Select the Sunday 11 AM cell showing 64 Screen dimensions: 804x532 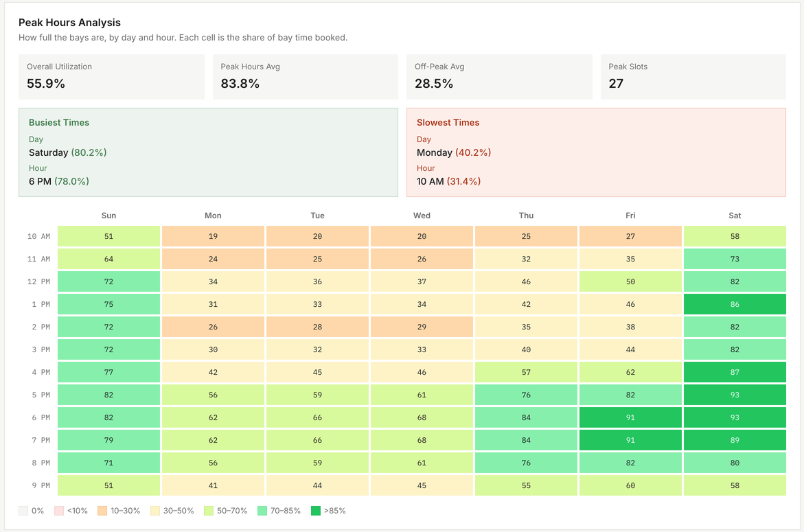108,259
